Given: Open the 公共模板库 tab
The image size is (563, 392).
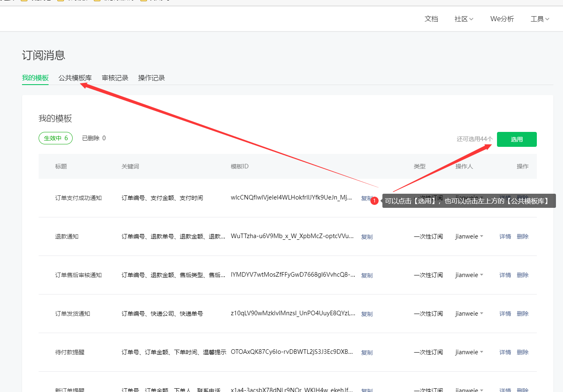Looking at the screenshot, I should click(75, 78).
